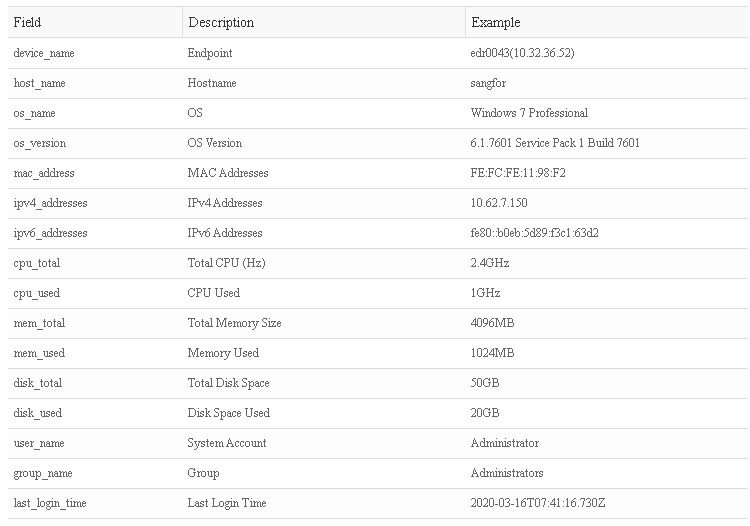Click the os_version field cell
750x526 pixels.
coord(40,143)
